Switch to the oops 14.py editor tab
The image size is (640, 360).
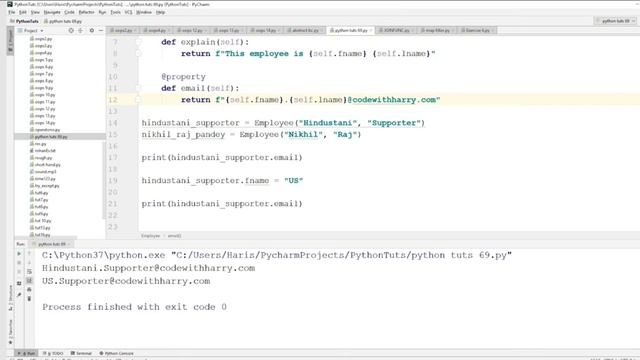[264, 31]
